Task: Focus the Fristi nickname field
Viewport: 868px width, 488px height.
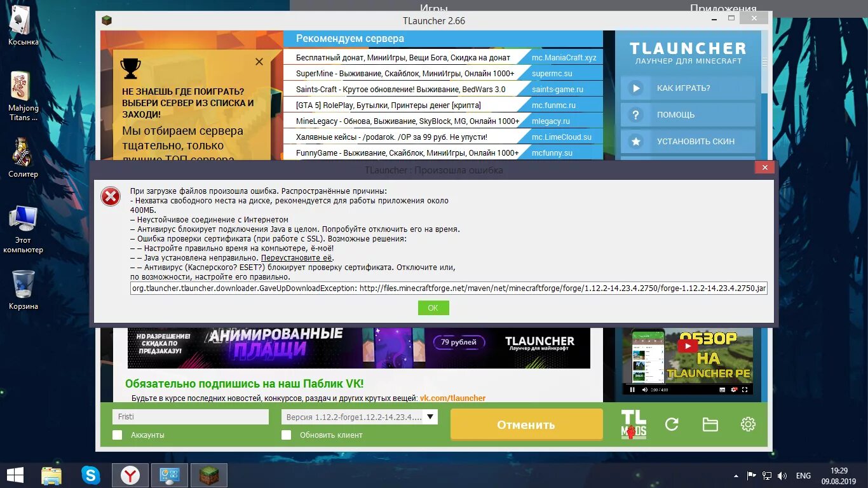Action: click(191, 417)
